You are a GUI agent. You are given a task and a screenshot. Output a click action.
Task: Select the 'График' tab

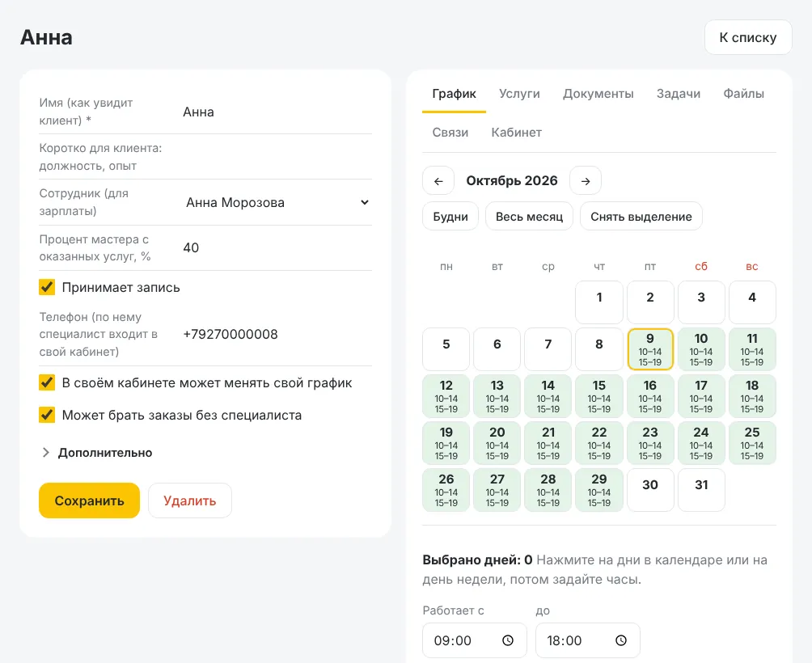[x=455, y=94]
